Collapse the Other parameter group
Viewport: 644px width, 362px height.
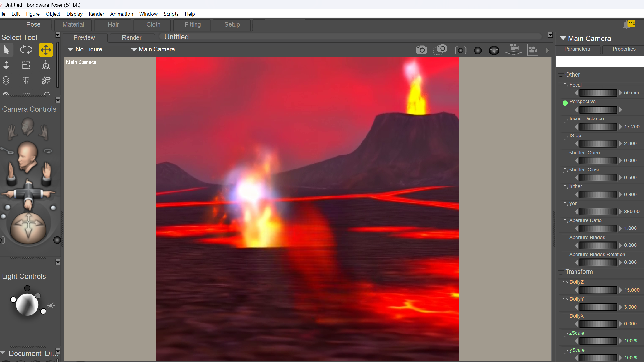[561, 76]
